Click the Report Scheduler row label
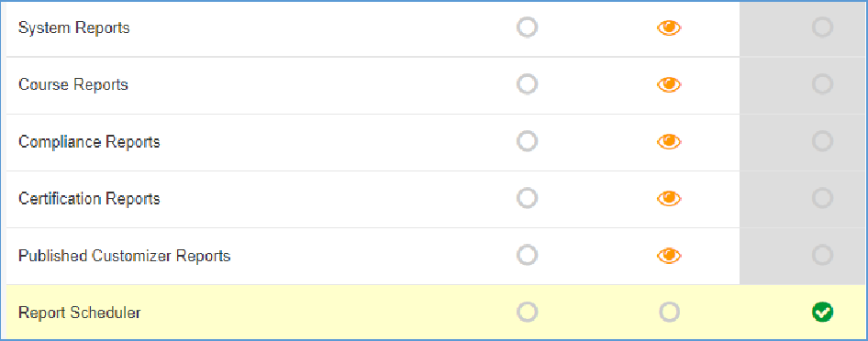The image size is (868, 341). coord(80,313)
